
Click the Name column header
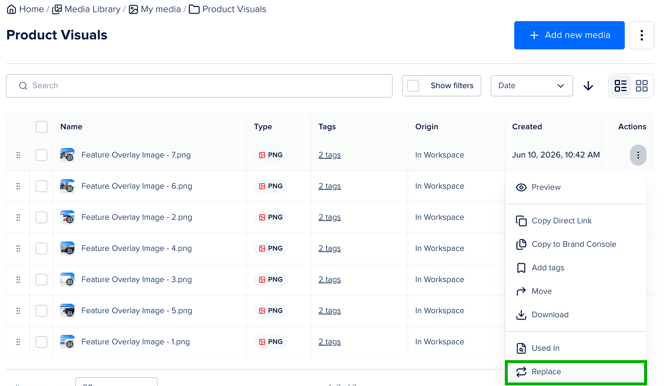tap(71, 127)
